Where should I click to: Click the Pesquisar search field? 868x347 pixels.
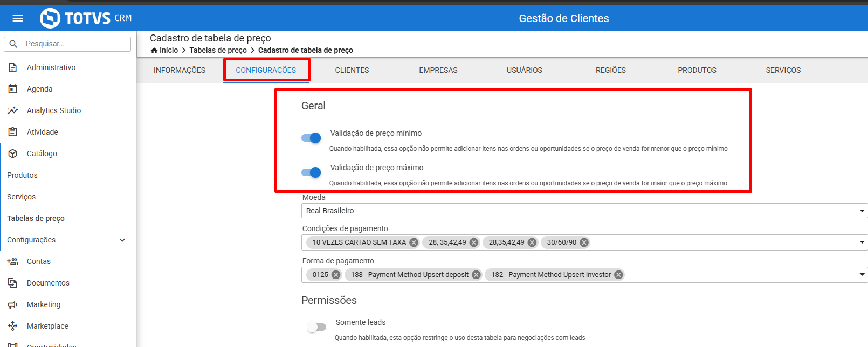[67, 44]
